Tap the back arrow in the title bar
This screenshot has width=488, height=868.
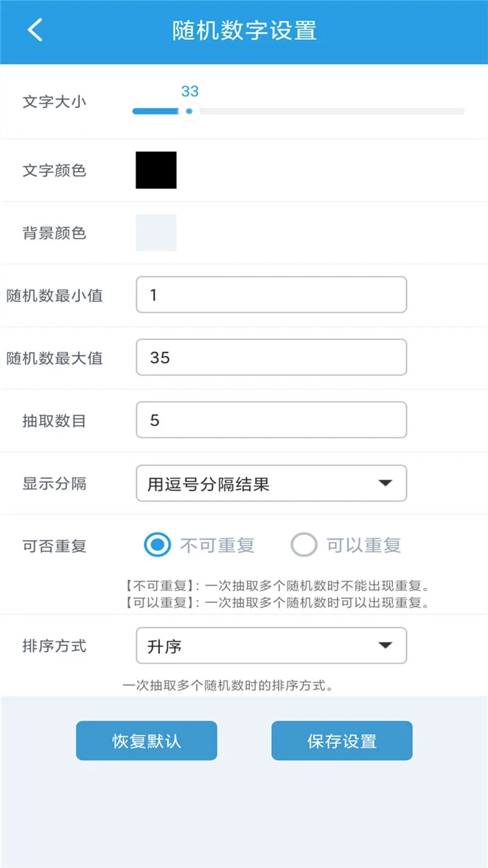point(34,31)
